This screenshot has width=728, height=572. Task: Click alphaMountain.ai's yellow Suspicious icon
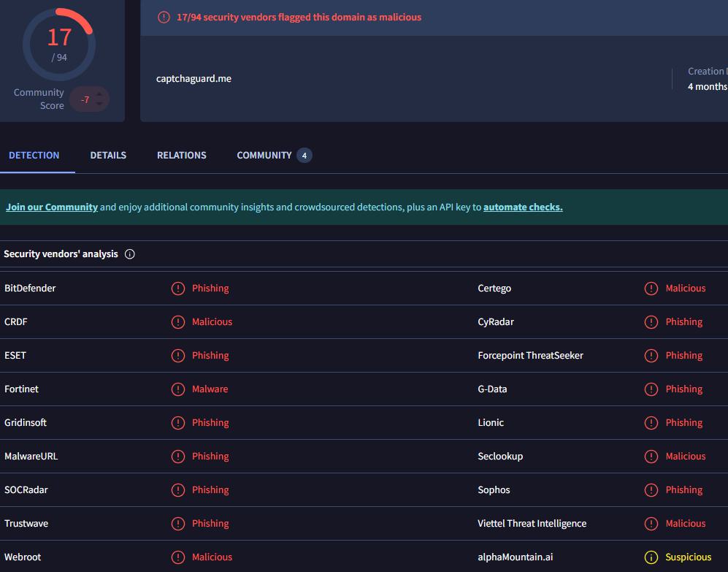[651, 557]
